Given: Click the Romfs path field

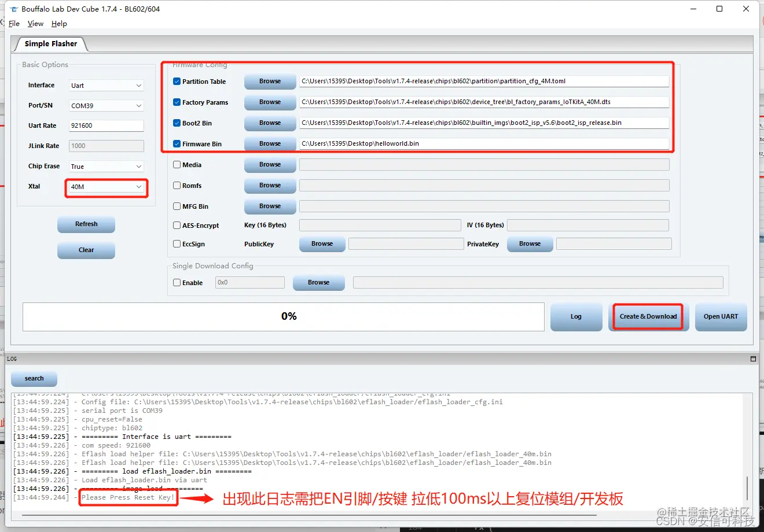Looking at the screenshot, I should coord(484,186).
